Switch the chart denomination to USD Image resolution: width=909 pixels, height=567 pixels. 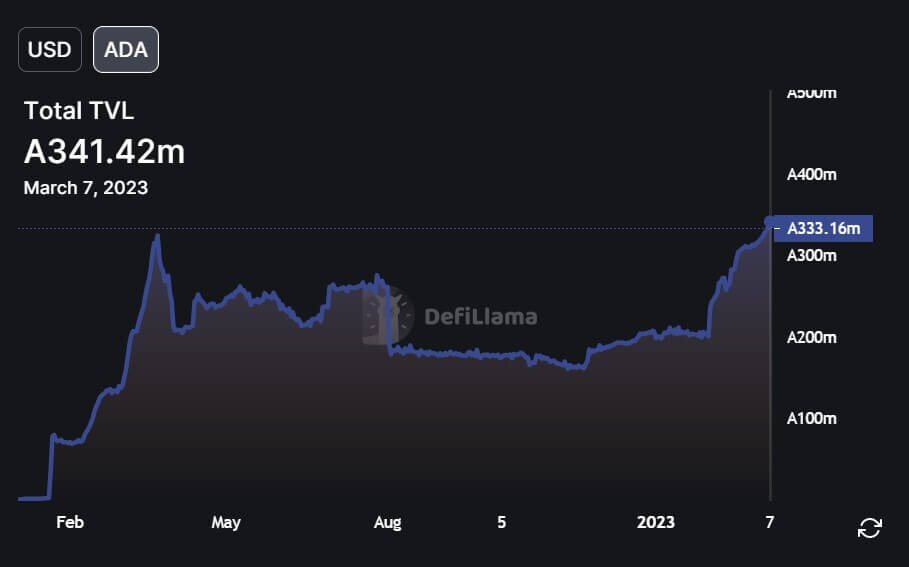tap(49, 50)
